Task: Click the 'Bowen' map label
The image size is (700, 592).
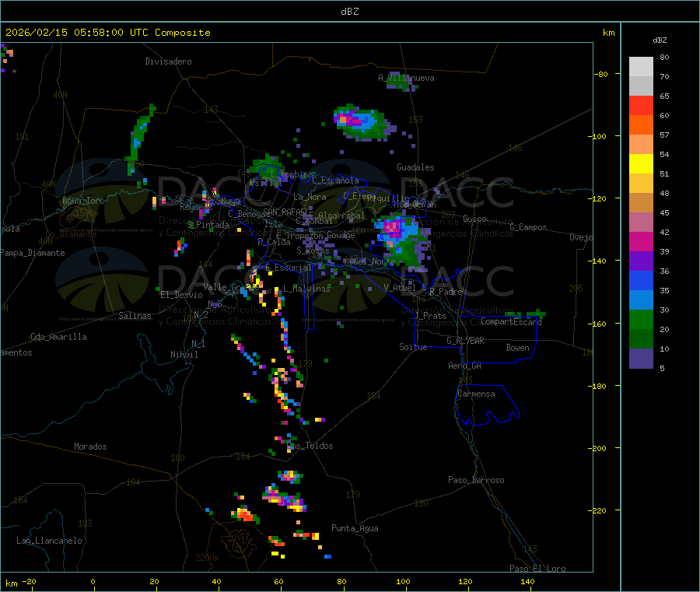Action: pyautogui.click(x=517, y=348)
